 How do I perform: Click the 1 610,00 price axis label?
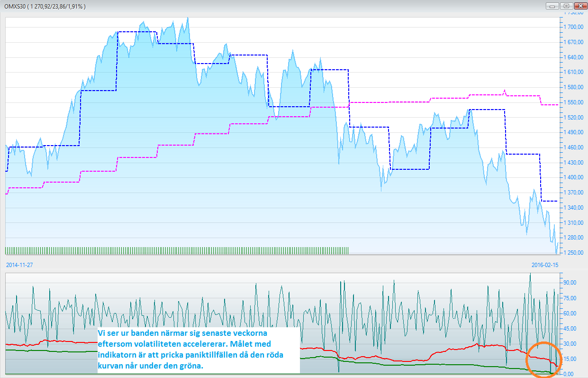tap(573, 72)
